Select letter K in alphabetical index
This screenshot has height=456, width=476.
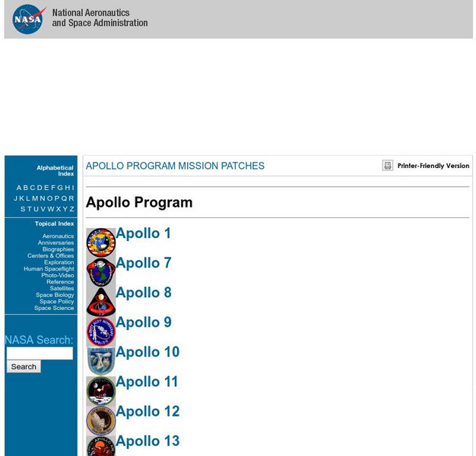(x=22, y=198)
